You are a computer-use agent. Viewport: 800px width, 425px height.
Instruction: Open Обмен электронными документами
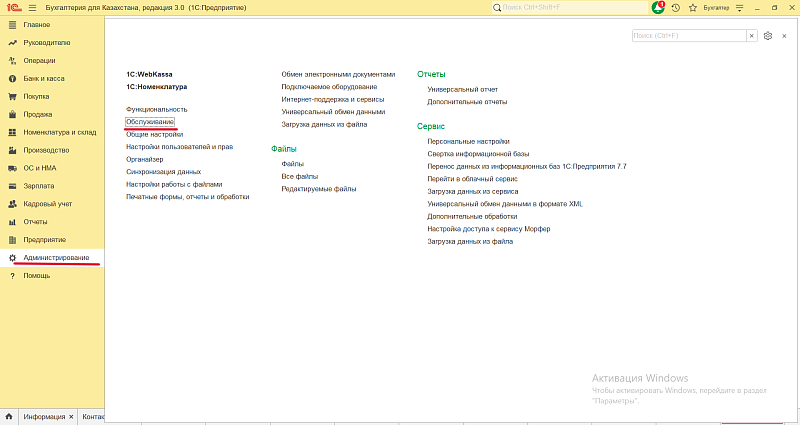(x=338, y=74)
